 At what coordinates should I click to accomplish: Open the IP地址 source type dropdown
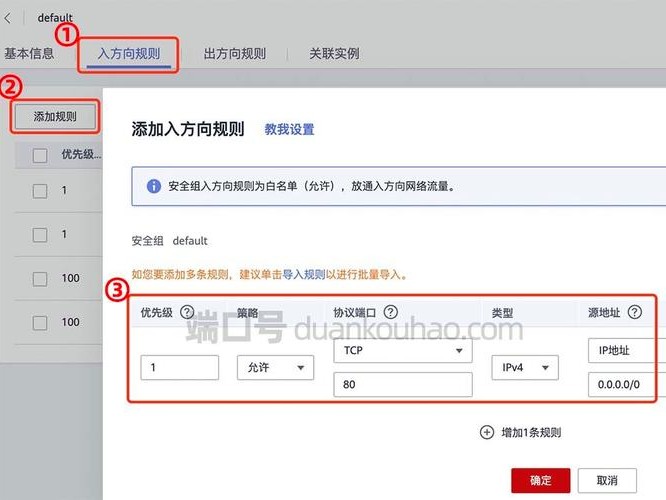pyautogui.click(x=626, y=350)
